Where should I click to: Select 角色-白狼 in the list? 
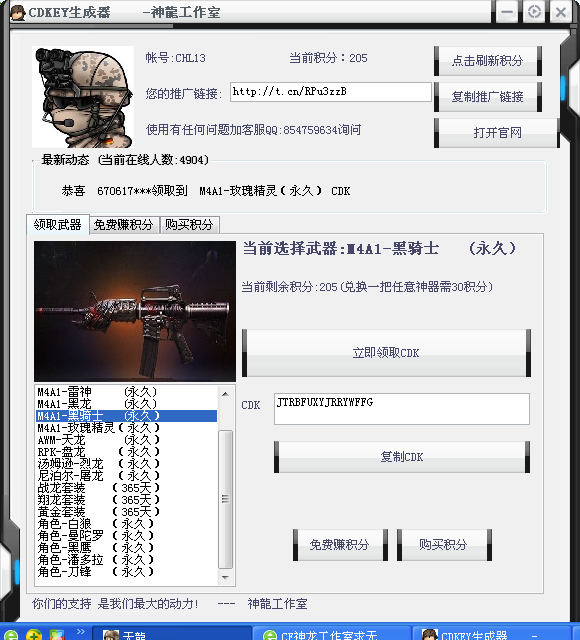coord(127,524)
